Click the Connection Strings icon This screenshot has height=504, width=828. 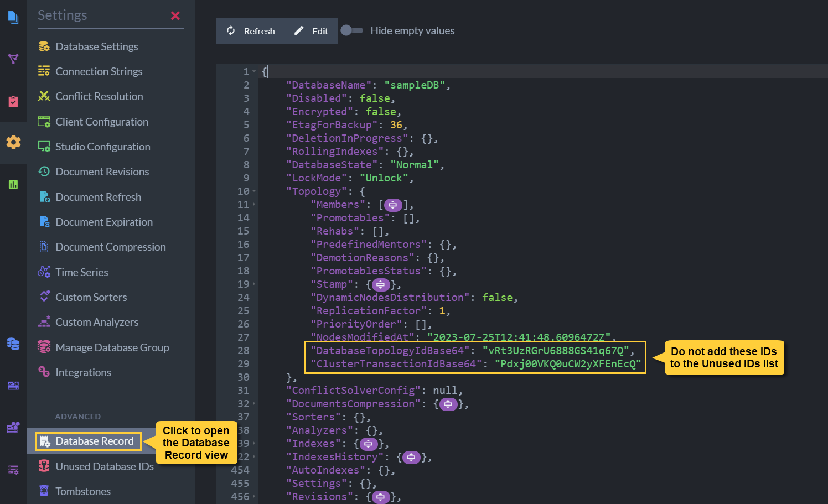tap(44, 71)
